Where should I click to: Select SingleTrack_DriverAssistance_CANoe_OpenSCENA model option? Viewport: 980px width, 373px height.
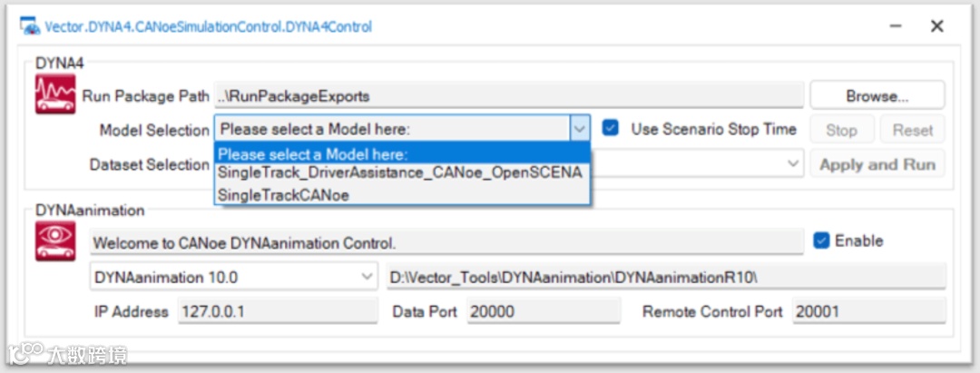(x=400, y=172)
